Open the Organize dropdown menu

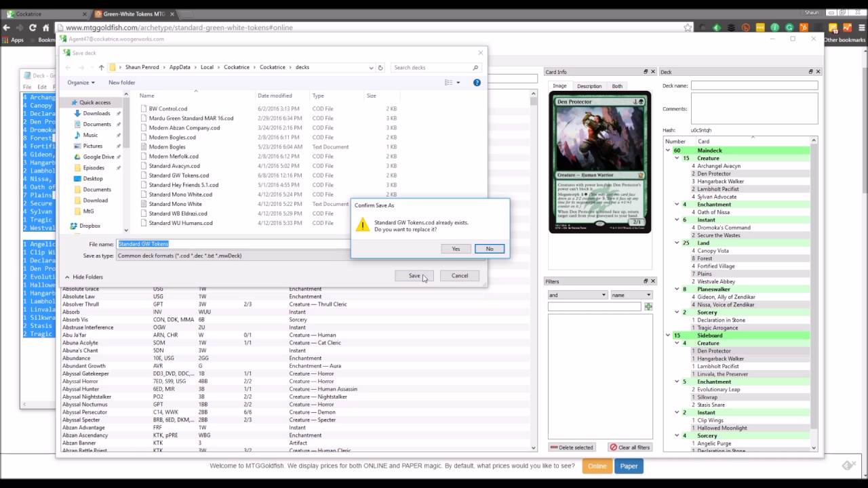[81, 83]
